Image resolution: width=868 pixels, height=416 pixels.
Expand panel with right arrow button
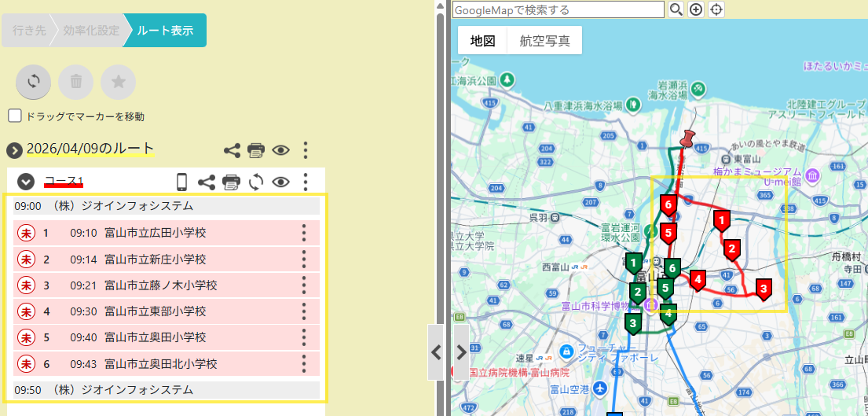[461, 352]
